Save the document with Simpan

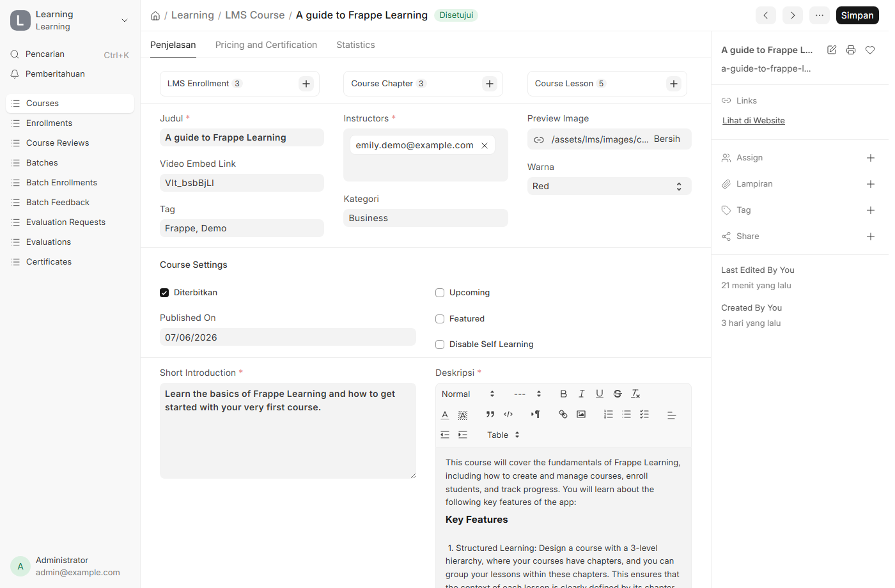pyautogui.click(x=857, y=15)
